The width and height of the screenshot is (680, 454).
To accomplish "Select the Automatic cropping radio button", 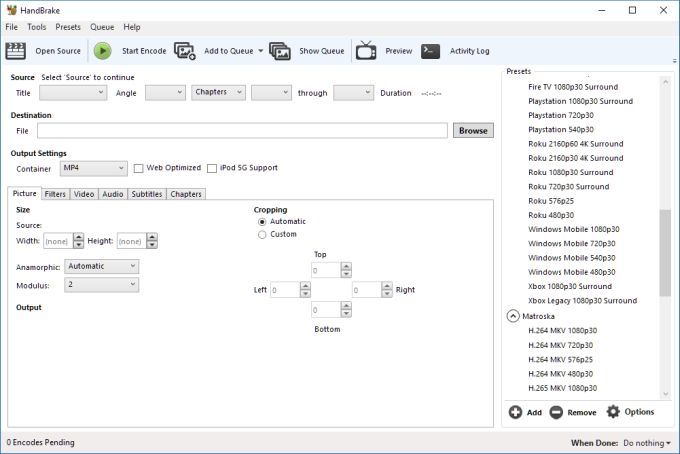I will click(262, 222).
